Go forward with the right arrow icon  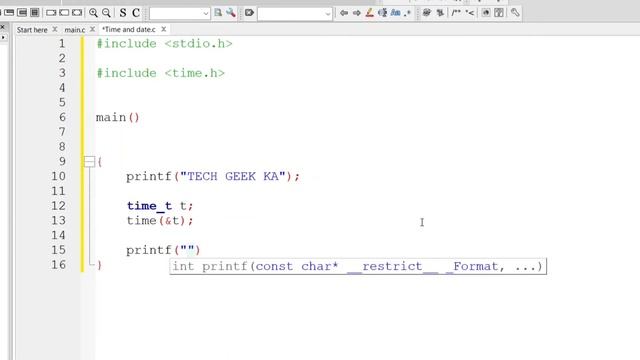[357, 13]
